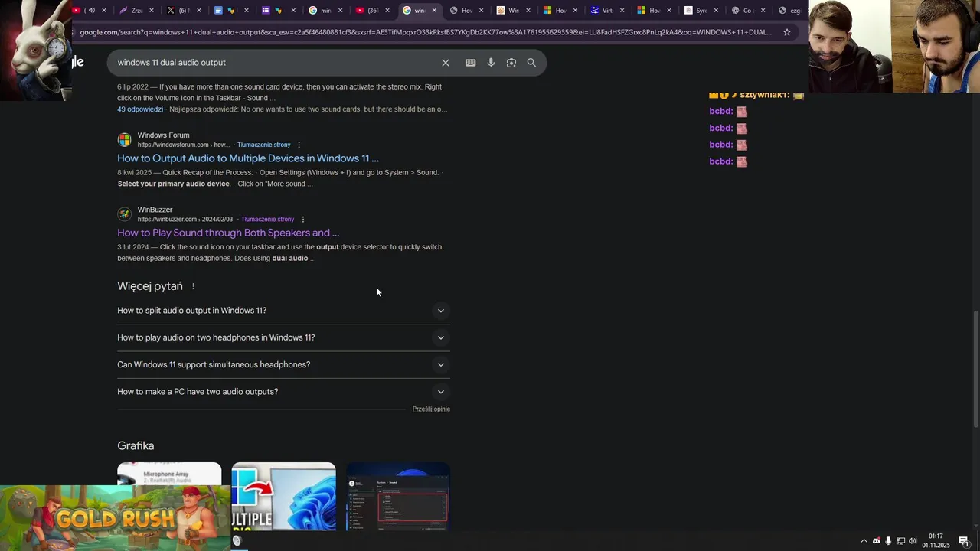
Task: Start voice search with the microphone icon
Action: (491, 63)
